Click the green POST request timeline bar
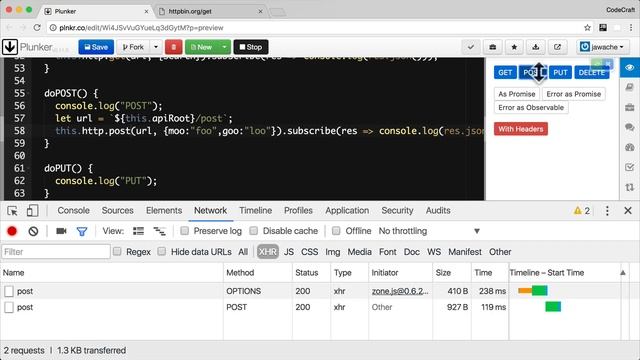 553,307
